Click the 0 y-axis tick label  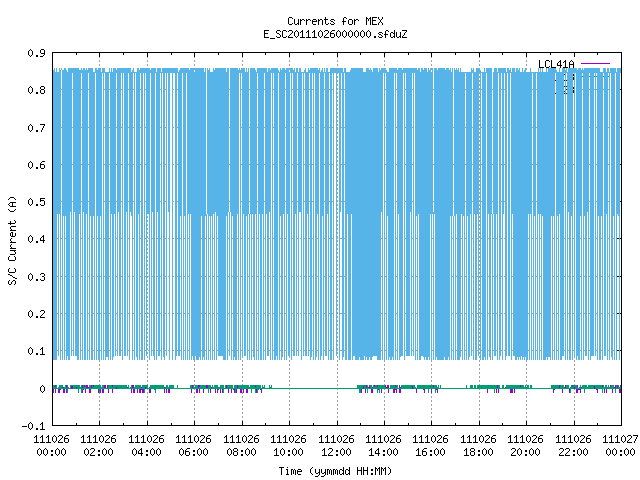pos(42,389)
